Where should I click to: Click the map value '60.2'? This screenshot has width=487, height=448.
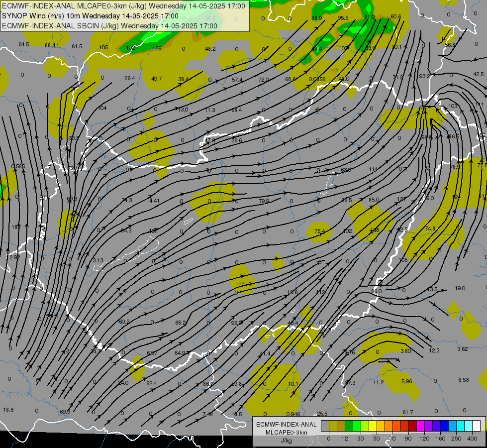pyautogui.click(x=124, y=322)
